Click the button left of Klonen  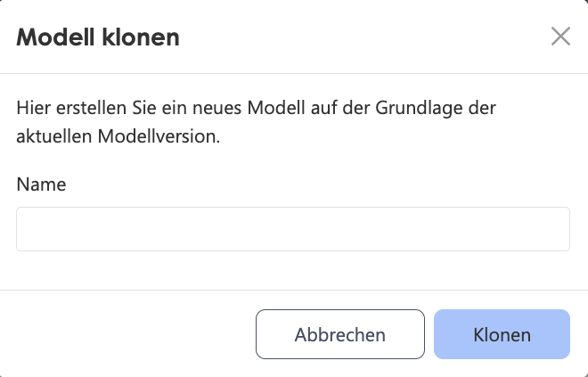click(340, 334)
